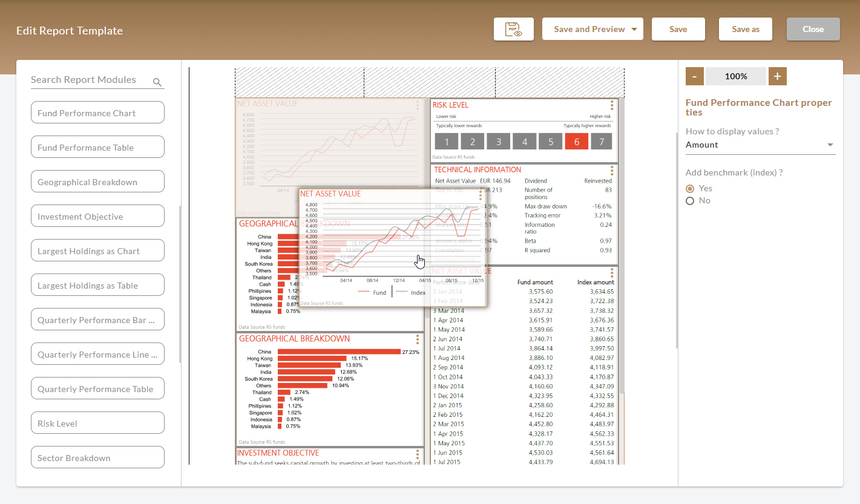Screen dimensions: 860x504
Task: Click the zoom out minus button
Action: (x=694, y=76)
